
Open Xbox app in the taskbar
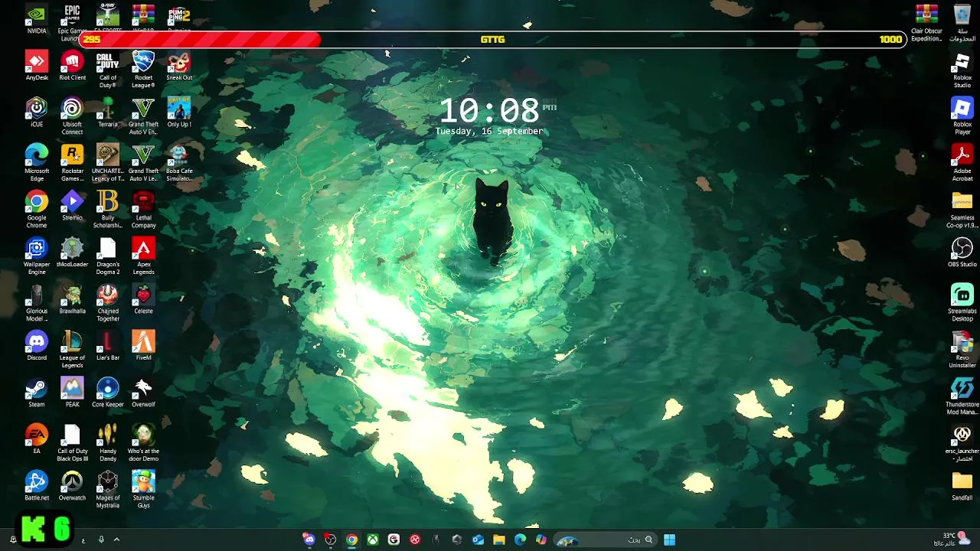pyautogui.click(x=372, y=540)
